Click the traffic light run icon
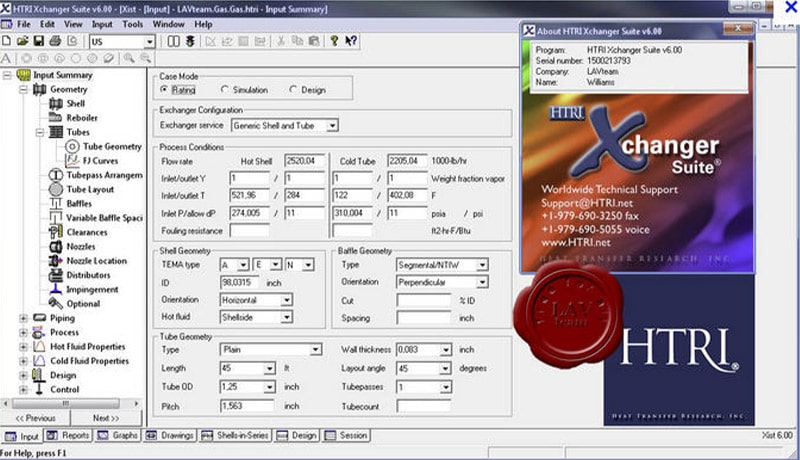The width and height of the screenshot is (800, 460). [191, 41]
